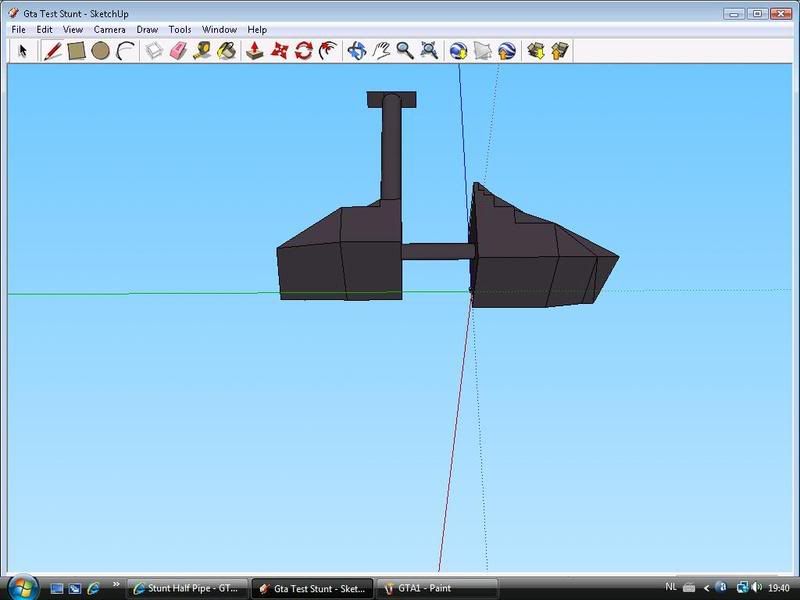Viewport: 800px width, 600px height.
Task: Activate the Circle tool
Action: (100, 51)
